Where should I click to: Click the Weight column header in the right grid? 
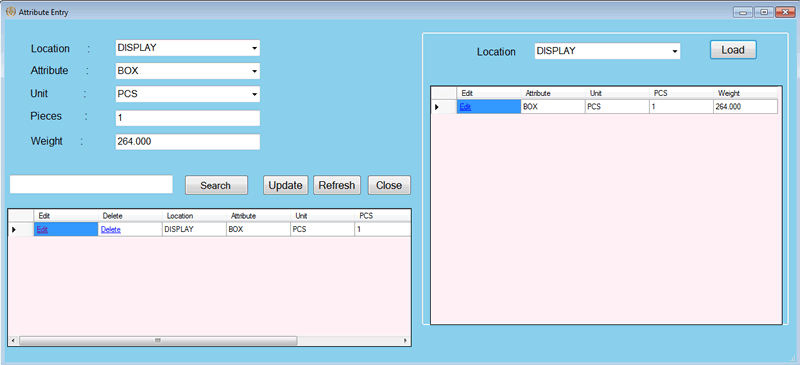coord(745,93)
